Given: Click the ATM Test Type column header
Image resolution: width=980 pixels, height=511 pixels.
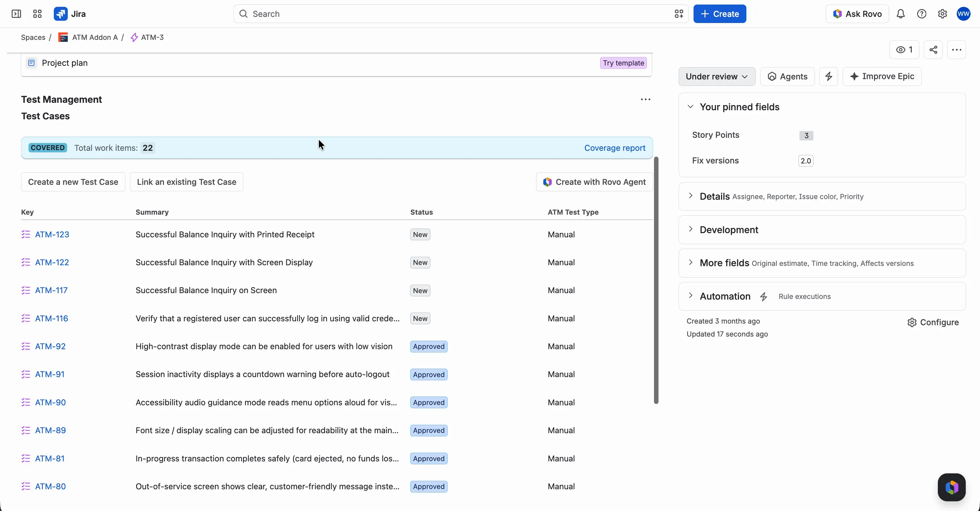Looking at the screenshot, I should coord(573,212).
